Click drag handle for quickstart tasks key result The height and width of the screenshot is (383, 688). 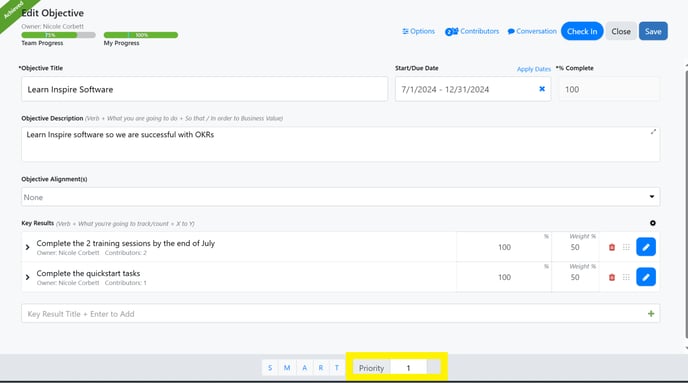626,277
